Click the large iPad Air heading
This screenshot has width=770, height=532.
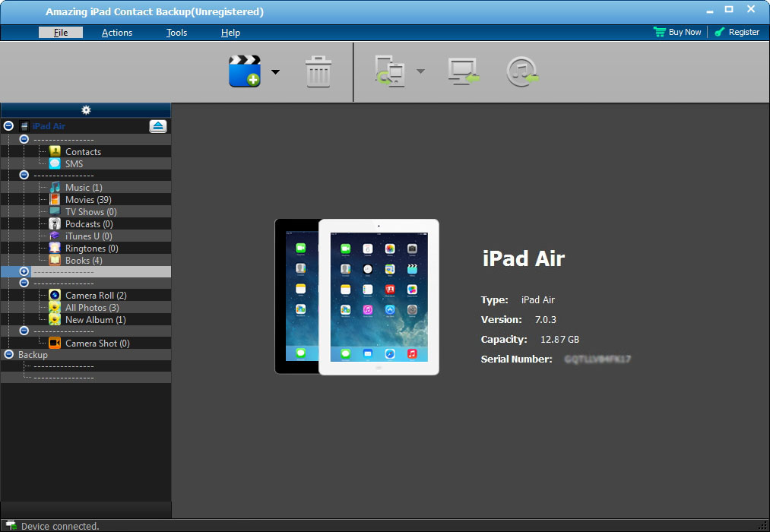click(524, 258)
